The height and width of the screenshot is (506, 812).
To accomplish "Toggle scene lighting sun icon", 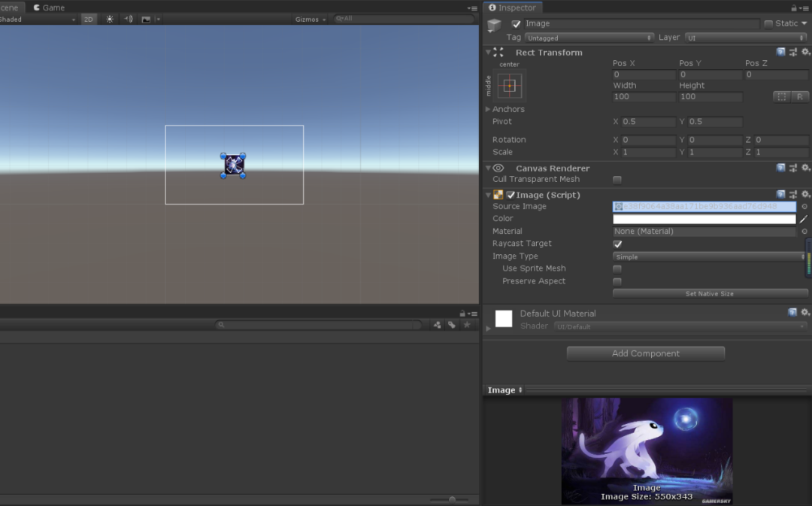I will [x=110, y=19].
